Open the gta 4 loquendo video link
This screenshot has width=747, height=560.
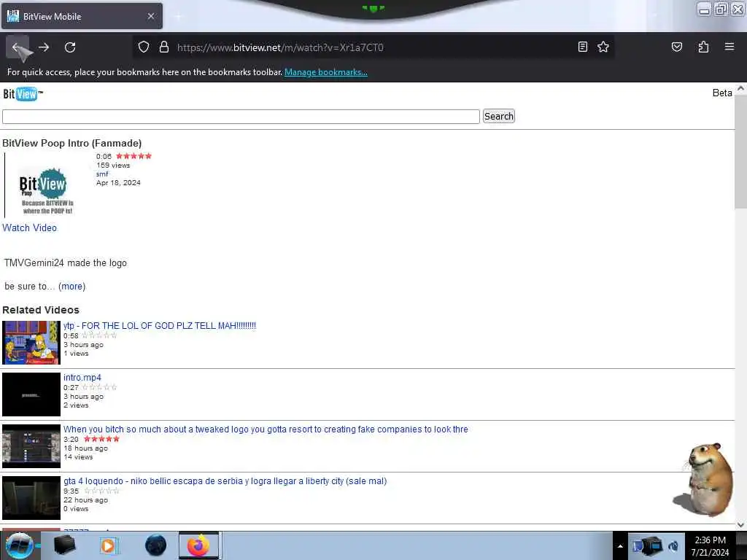pyautogui.click(x=225, y=481)
